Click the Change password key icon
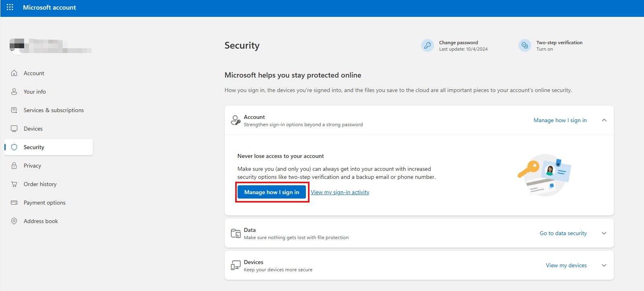This screenshot has height=291, width=644. pyautogui.click(x=428, y=45)
